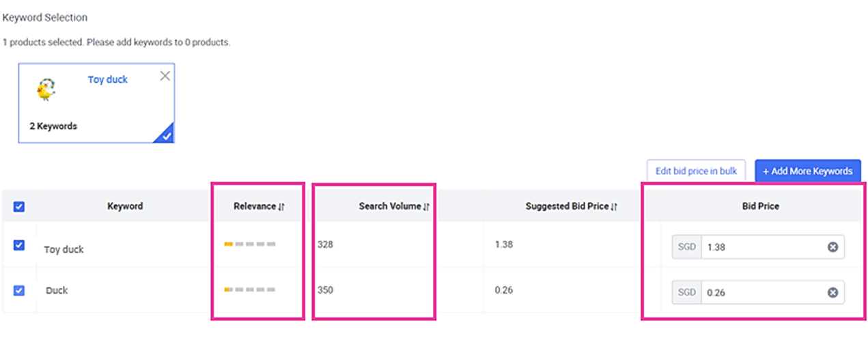
Task: Click the blue checkmark on product card
Action: (165, 134)
